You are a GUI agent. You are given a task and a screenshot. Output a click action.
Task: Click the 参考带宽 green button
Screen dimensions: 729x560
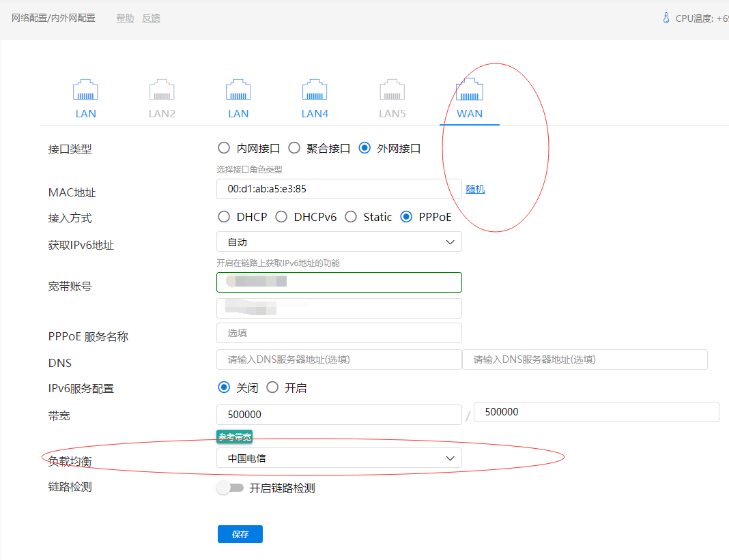pyautogui.click(x=235, y=437)
